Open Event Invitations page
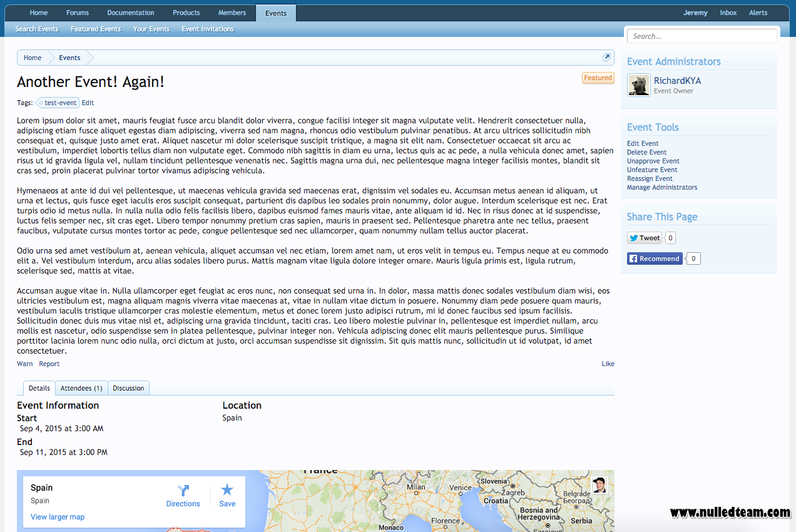 click(x=208, y=29)
